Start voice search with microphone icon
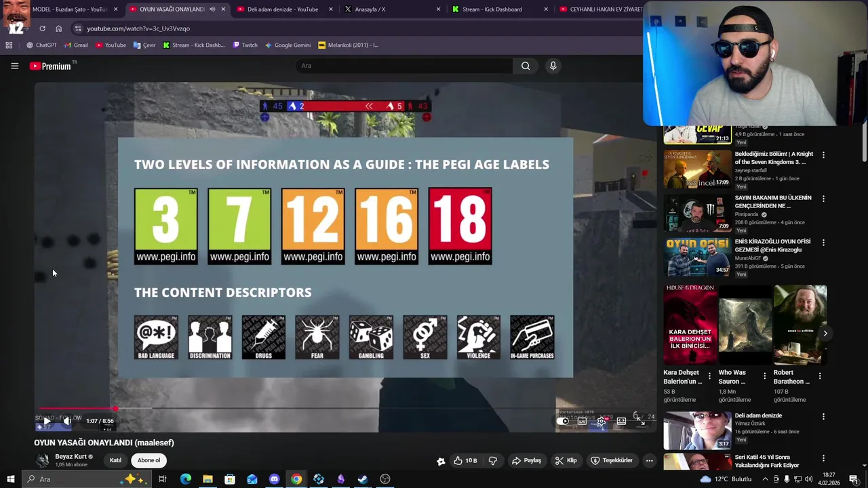The image size is (868, 488). coord(553,66)
